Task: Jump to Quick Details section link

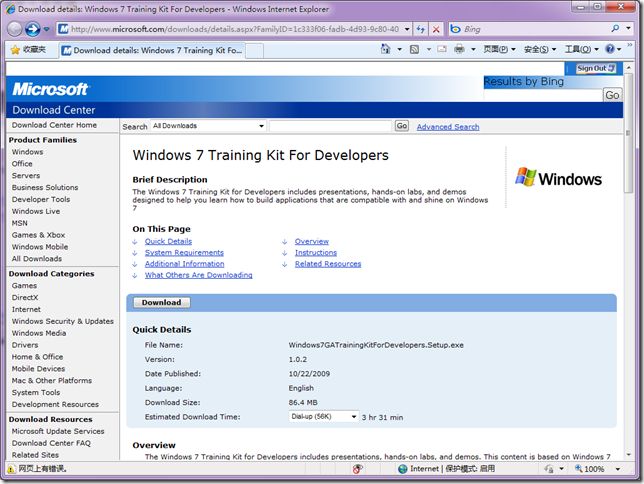Action: click(x=168, y=241)
